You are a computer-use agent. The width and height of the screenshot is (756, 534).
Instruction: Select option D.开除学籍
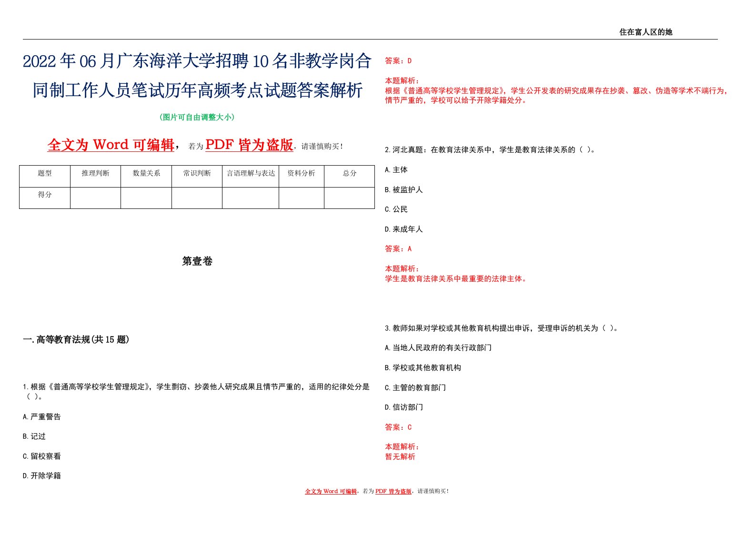coord(42,476)
